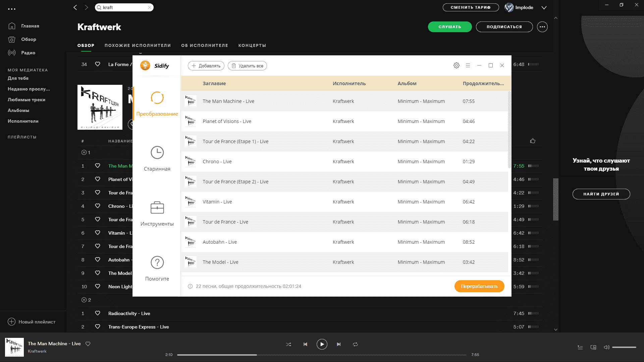Expand the Implode user account dropdown
This screenshot has width=644, height=362.
click(x=544, y=7)
